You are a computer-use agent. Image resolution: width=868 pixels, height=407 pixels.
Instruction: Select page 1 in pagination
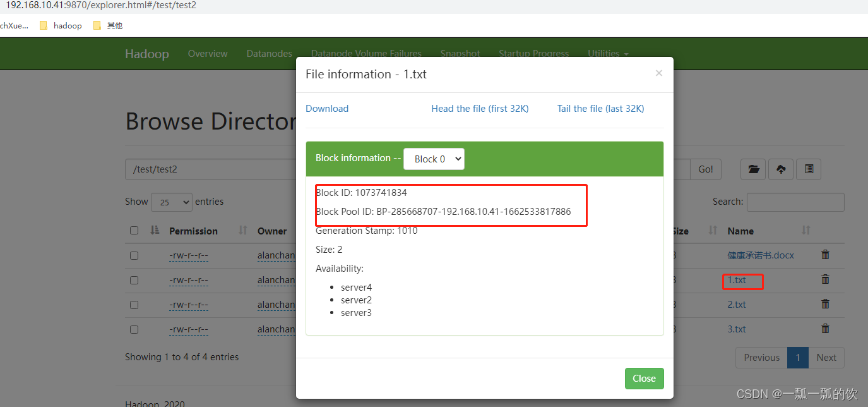point(798,357)
